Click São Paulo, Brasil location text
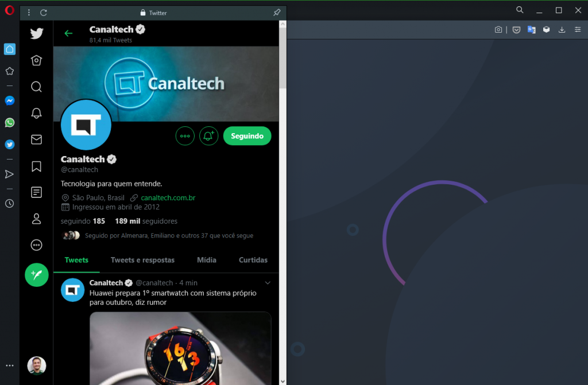Screen dimensions: 588x385 pyautogui.click(x=98, y=197)
